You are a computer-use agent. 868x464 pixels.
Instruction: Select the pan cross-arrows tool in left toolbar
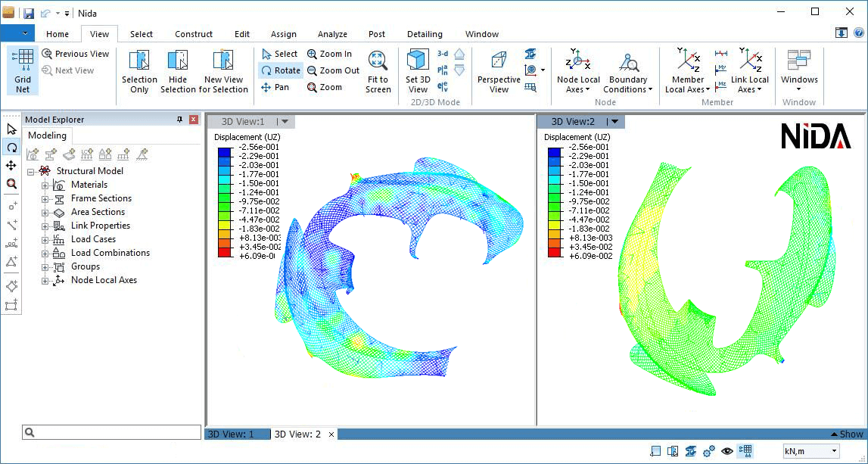point(11,166)
